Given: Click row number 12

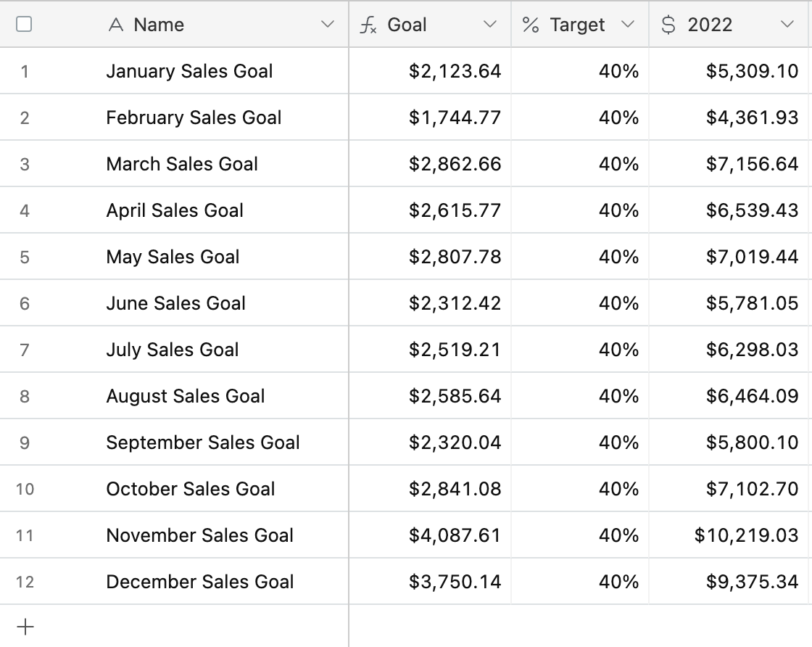Looking at the screenshot, I should (x=25, y=582).
